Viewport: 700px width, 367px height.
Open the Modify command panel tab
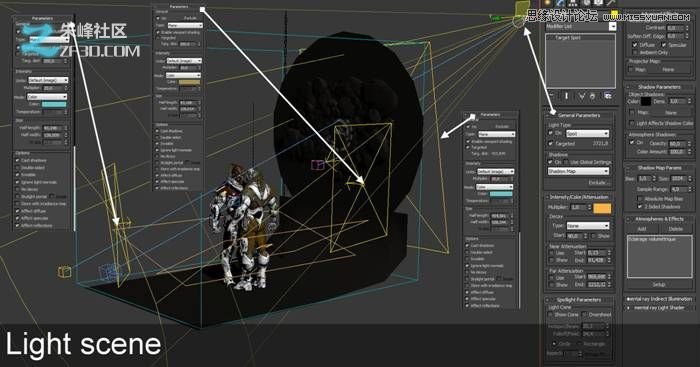tap(561, 3)
